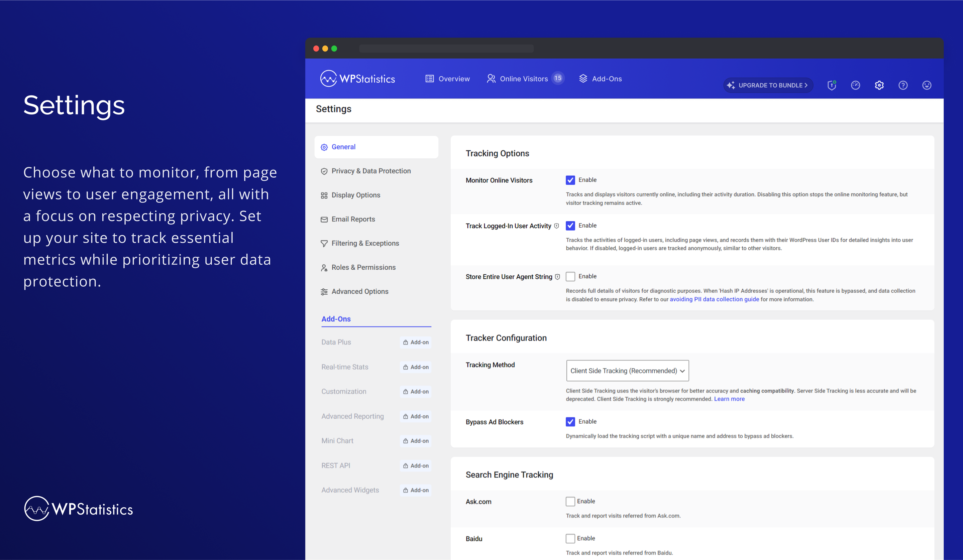Open the speedometer optimization icon
The image size is (963, 560).
856,85
